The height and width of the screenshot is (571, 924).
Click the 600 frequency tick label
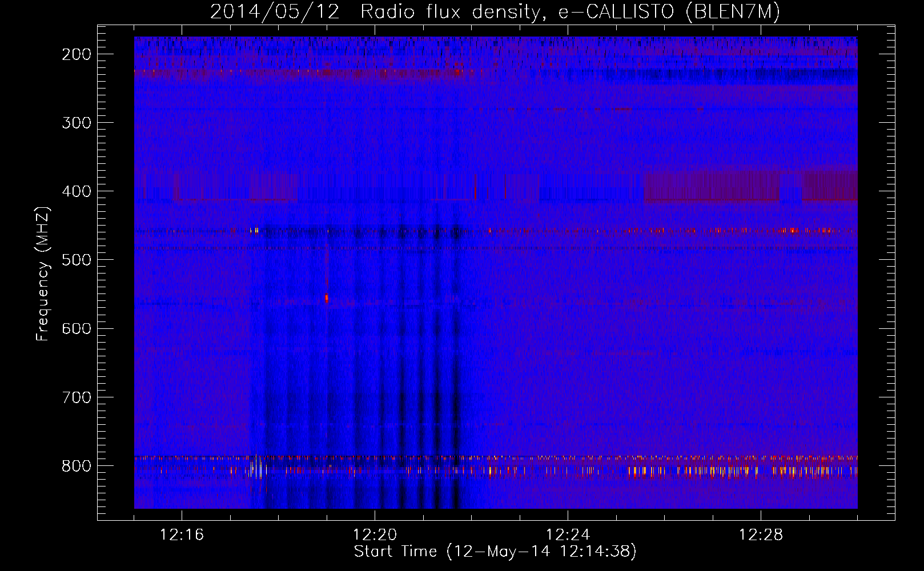(x=77, y=329)
